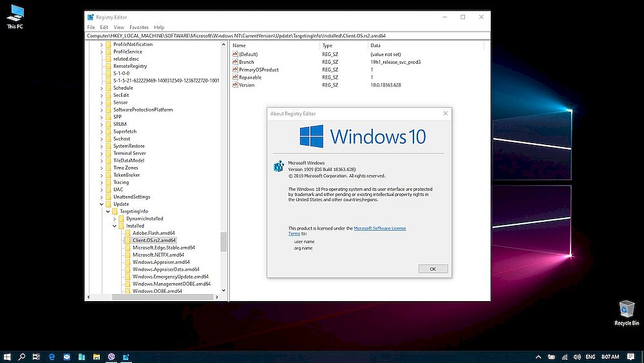
Task: Open Task View on the taskbar
Action: [36, 357]
